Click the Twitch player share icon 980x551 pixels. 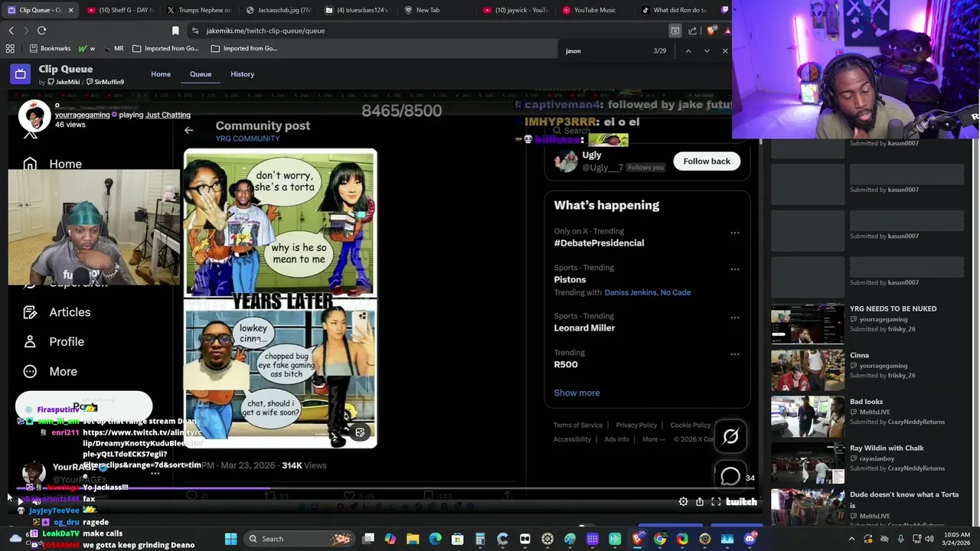700,502
